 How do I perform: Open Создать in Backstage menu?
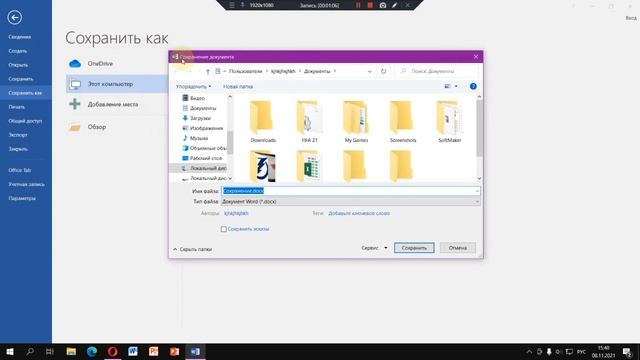(x=18, y=51)
